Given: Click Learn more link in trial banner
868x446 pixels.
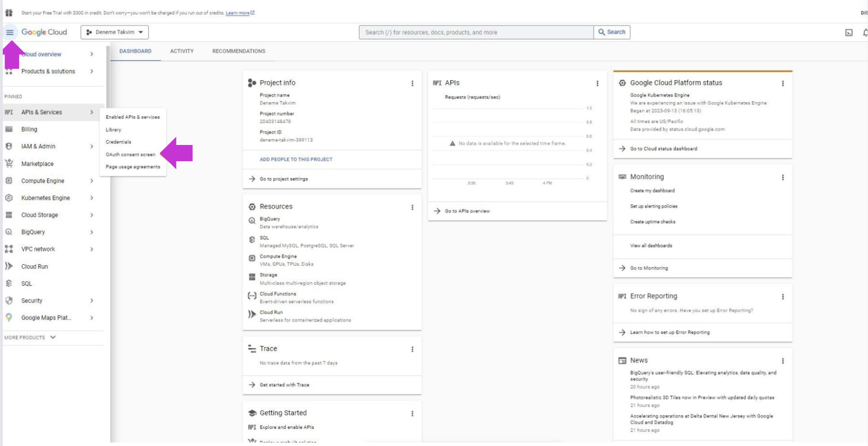Looking at the screenshot, I should 240,13.
